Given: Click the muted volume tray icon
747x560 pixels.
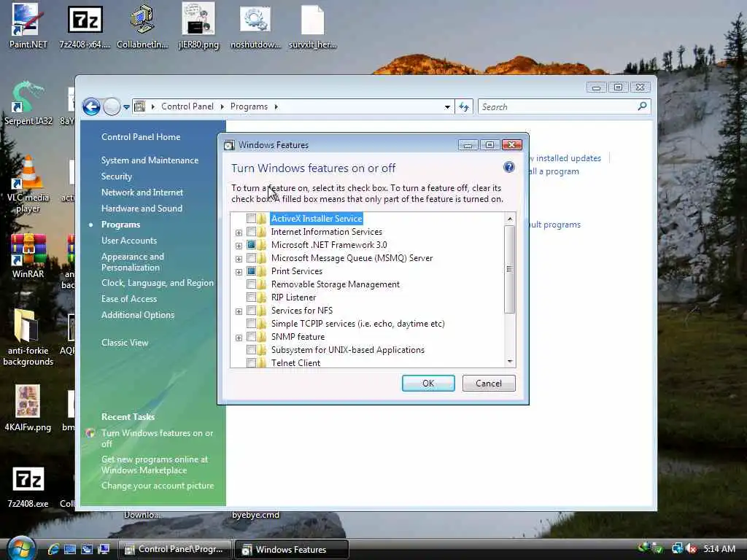Looking at the screenshot, I should (691, 549).
